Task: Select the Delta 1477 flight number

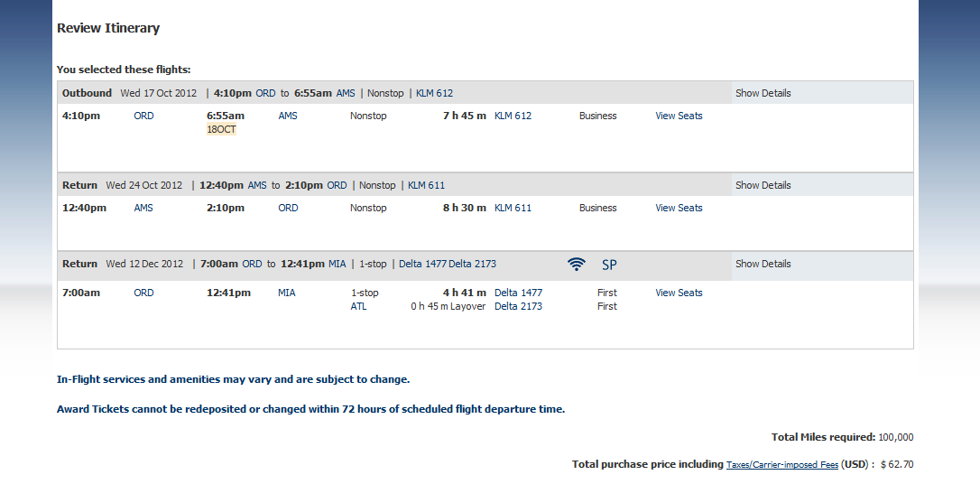Action: [x=518, y=293]
